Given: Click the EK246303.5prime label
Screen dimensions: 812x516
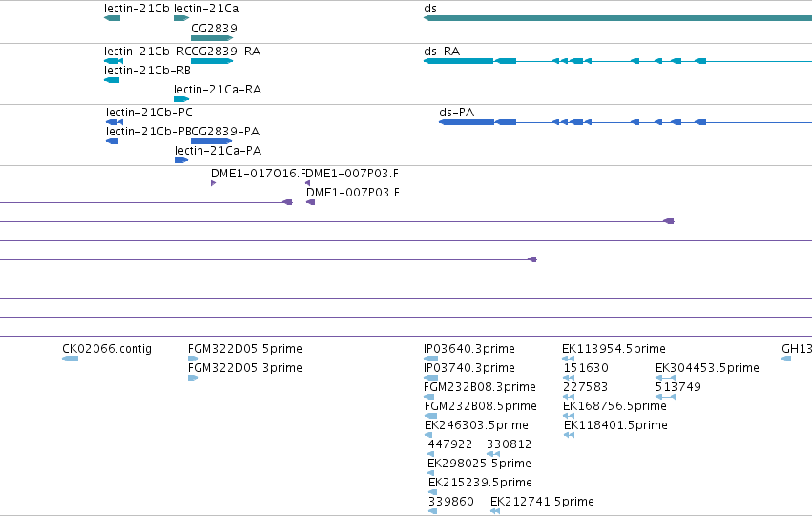Looking at the screenshot, I should pyautogui.click(x=476, y=425).
